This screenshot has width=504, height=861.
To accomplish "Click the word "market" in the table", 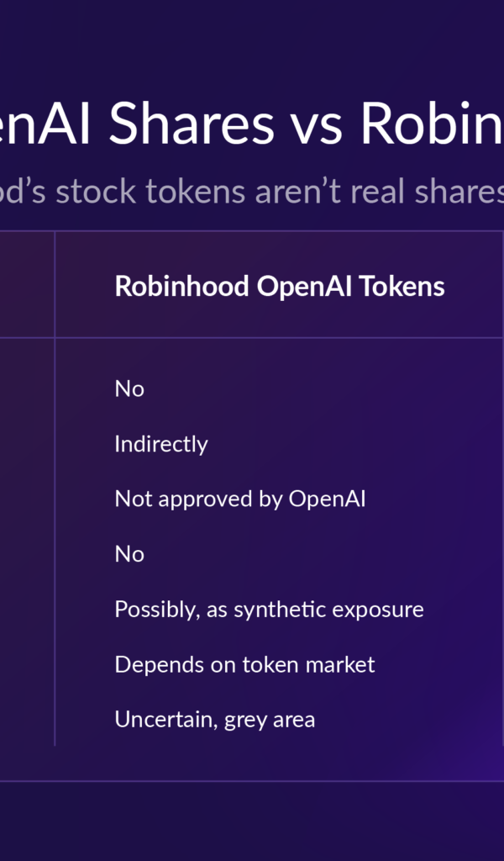I will tap(340, 664).
